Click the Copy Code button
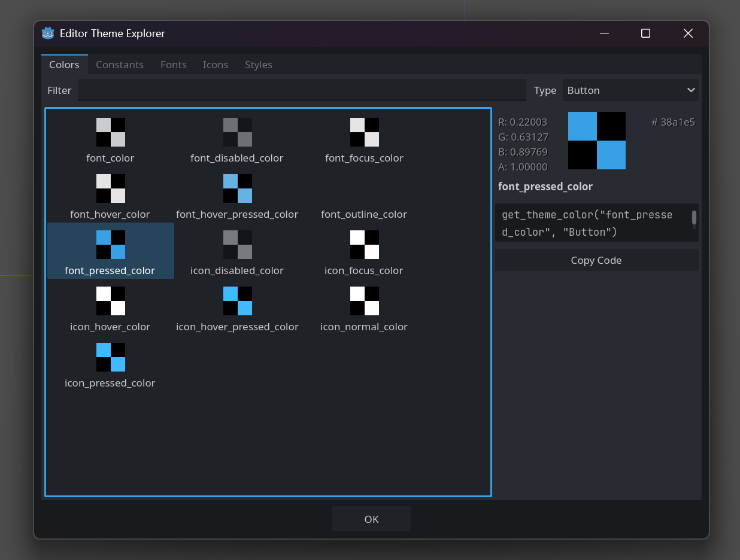Viewport: 740px width, 560px height. click(x=596, y=260)
